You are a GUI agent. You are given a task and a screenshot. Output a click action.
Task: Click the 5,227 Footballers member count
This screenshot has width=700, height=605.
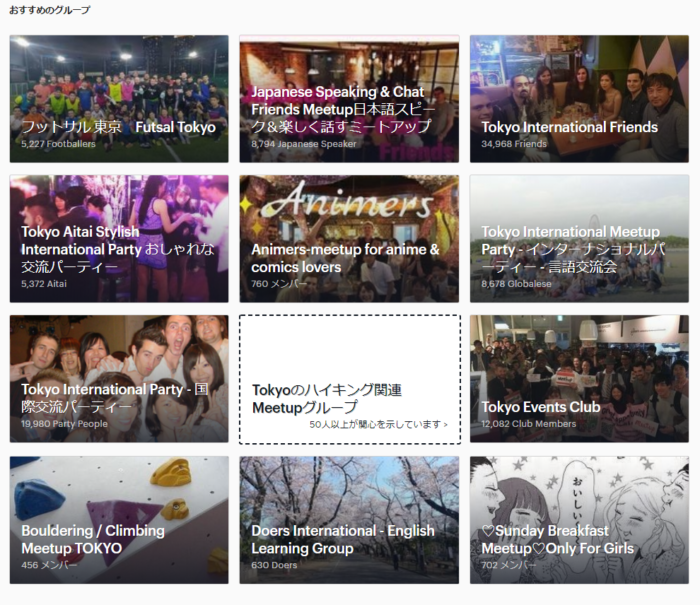pos(58,144)
